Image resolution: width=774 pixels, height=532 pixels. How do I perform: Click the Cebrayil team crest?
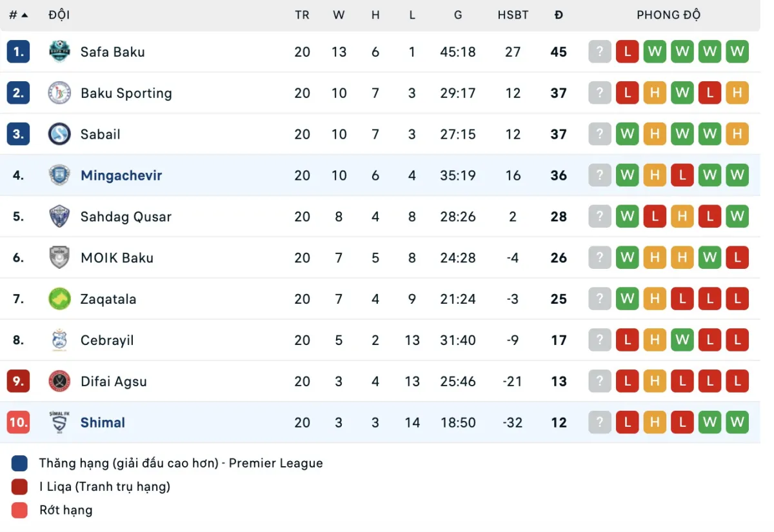(59, 340)
